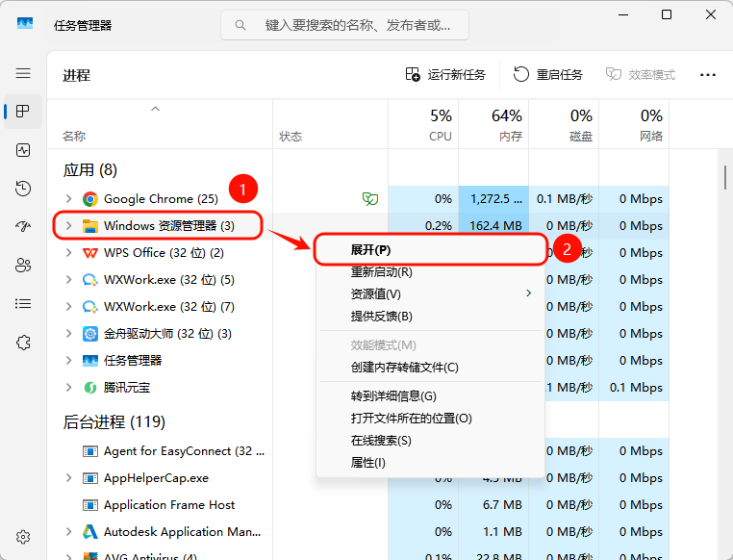Screen dimensions: 733x560
Task: Expand the AppHelperCap.exe process group
Action: click(x=68, y=478)
